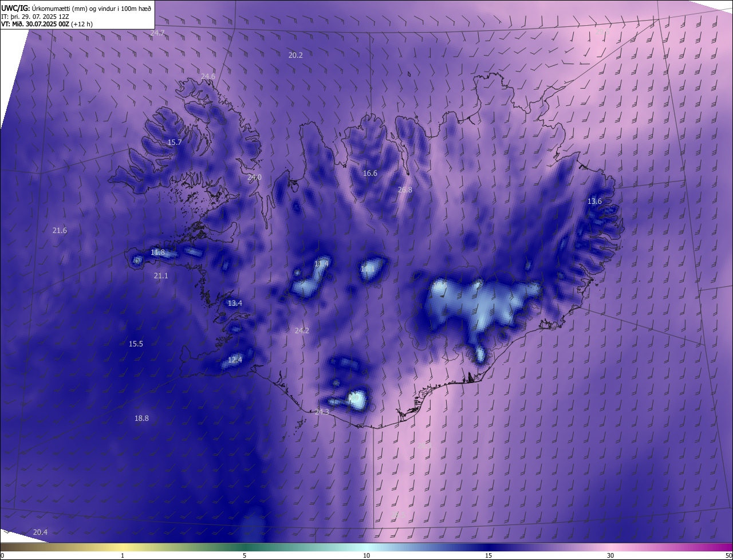Click the 24.6 value label
Image resolution: width=733 pixels, height=560 pixels.
208,77
